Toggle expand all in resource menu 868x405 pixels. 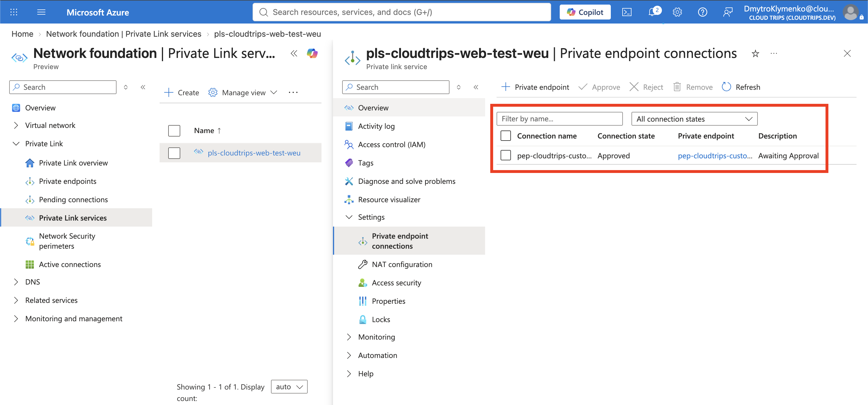(x=459, y=87)
